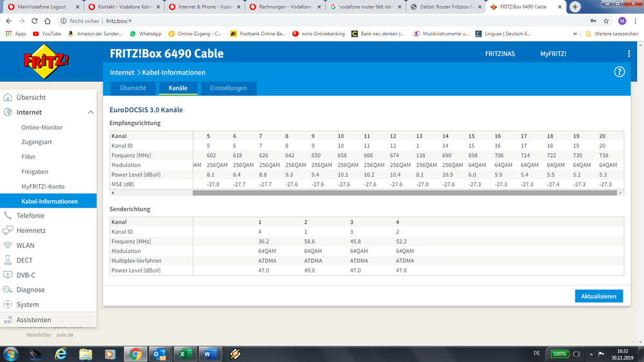Open the Freigaben page

click(x=35, y=171)
